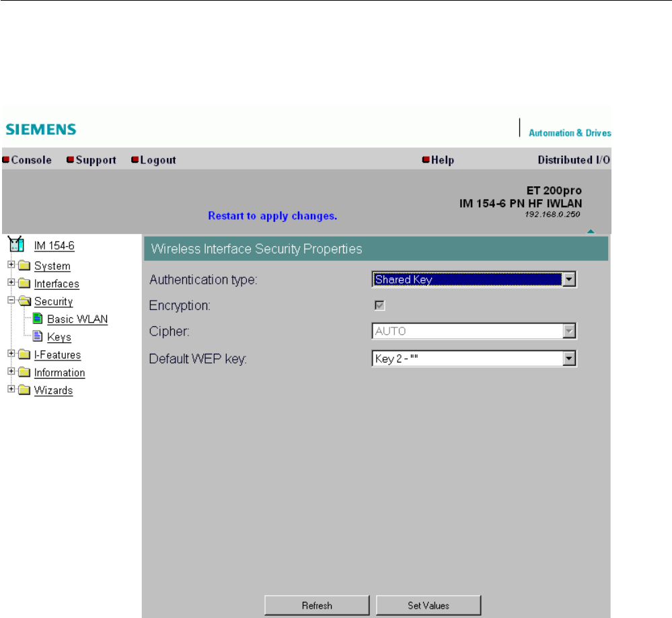Click the ET 200pro title text
The width and height of the screenshot is (672, 618).
(554, 190)
